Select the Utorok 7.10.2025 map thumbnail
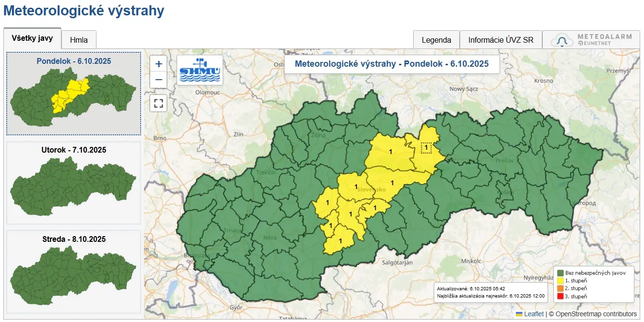The width and height of the screenshot is (644, 322). tap(74, 183)
